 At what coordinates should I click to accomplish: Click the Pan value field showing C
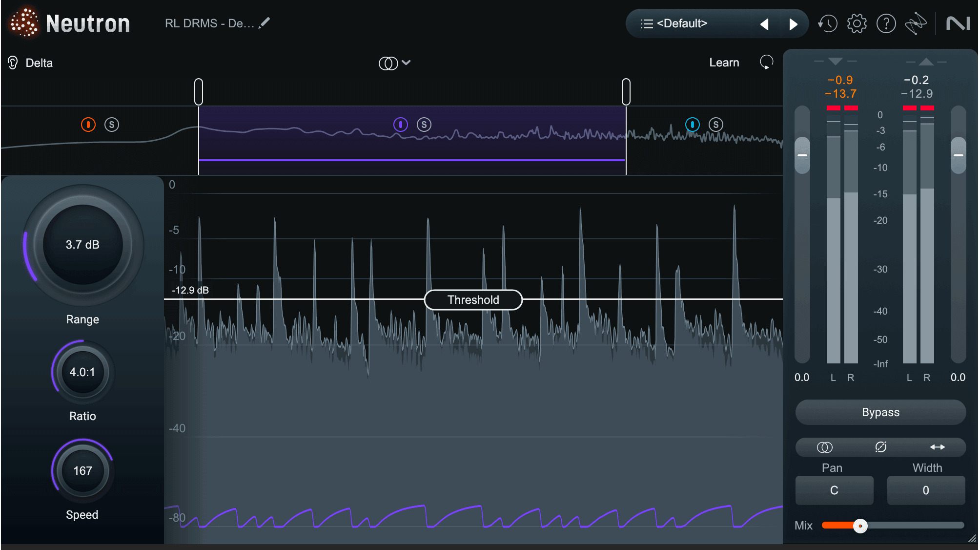[x=834, y=490]
